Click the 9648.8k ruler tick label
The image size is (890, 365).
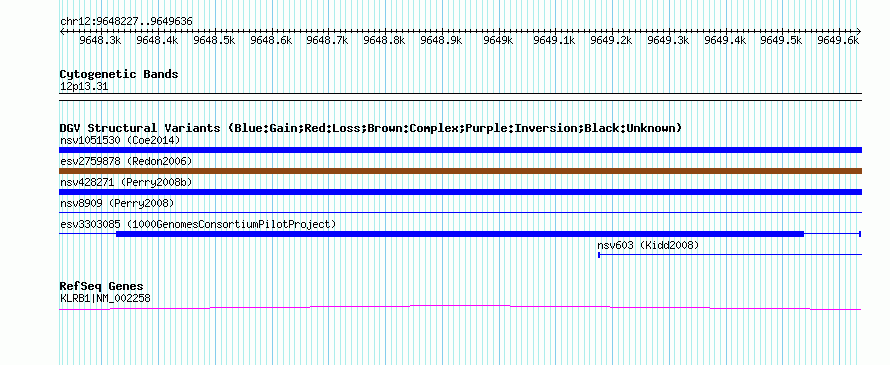point(384,41)
